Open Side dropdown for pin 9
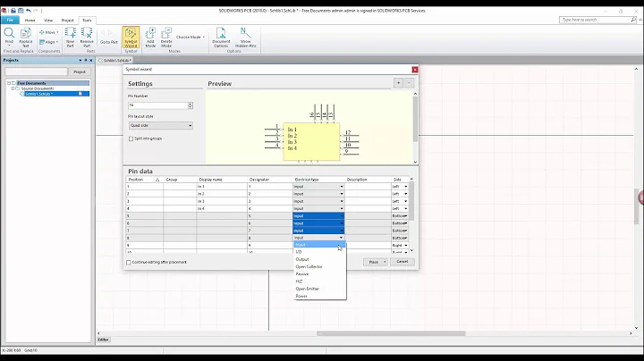This screenshot has width=644, height=361. 406,246
